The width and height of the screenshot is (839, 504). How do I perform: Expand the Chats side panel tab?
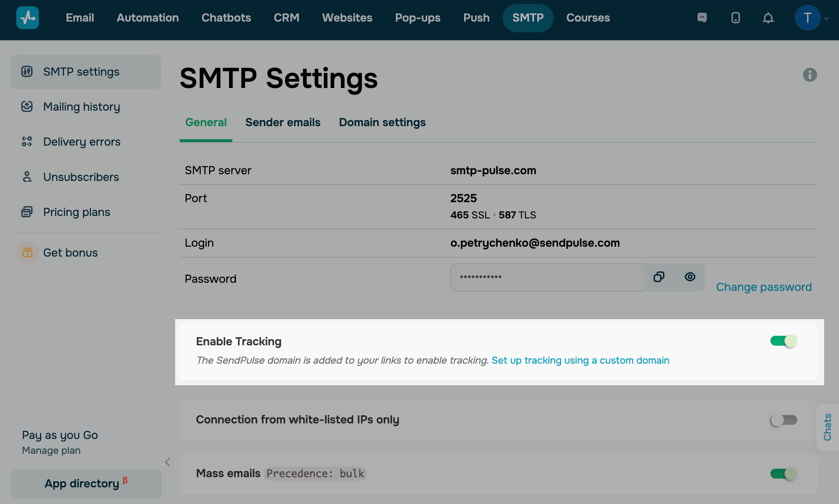pyautogui.click(x=827, y=427)
